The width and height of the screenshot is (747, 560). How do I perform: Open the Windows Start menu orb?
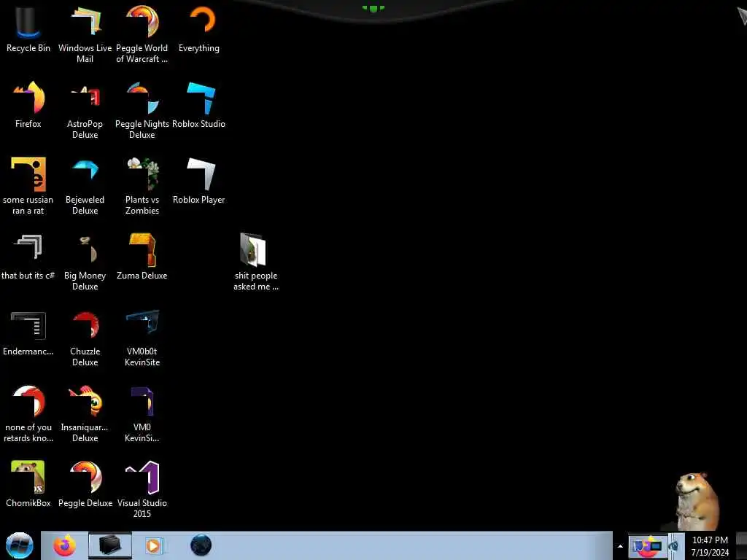[x=19, y=545]
